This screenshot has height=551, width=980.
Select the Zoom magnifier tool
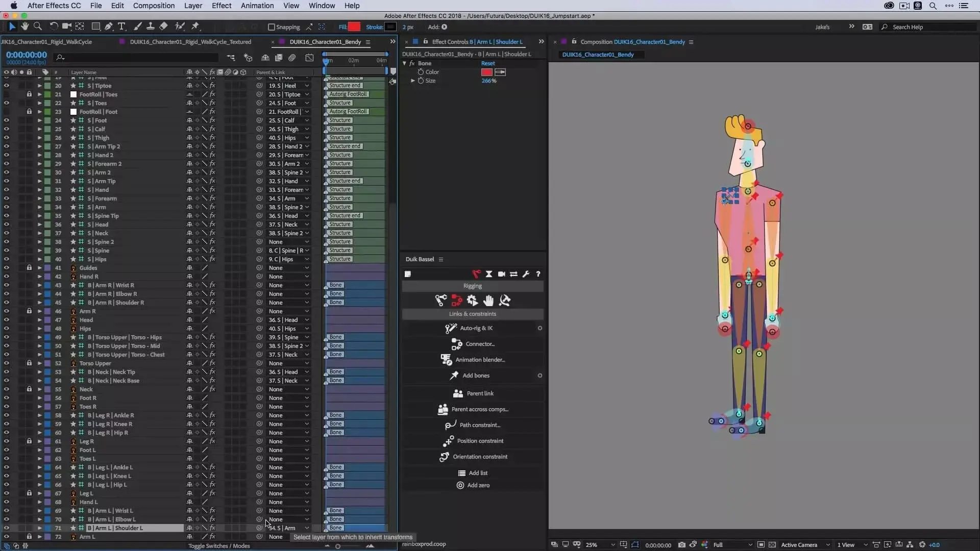click(x=38, y=26)
